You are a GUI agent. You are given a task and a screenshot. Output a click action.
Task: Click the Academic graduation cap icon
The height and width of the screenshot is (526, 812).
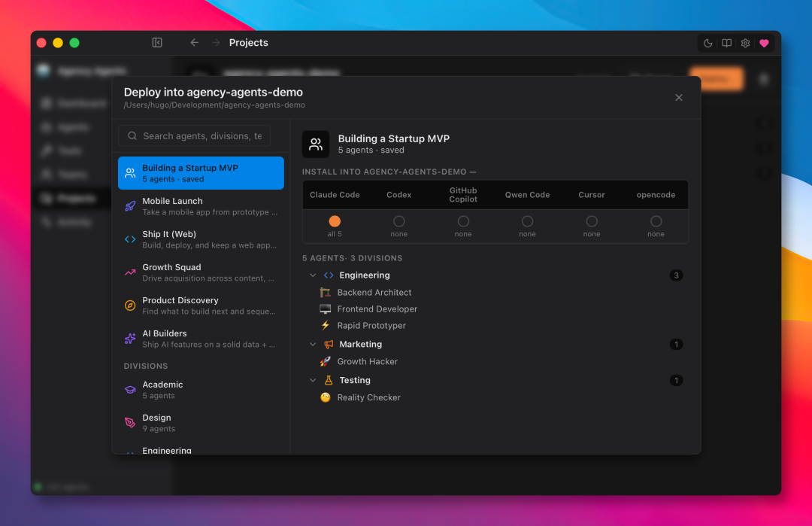(x=130, y=390)
